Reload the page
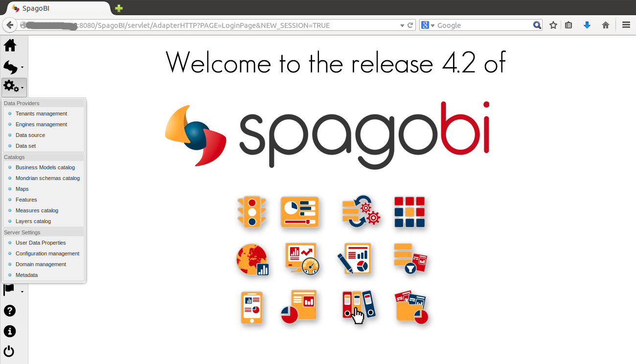This screenshot has height=364, width=636. coord(410,25)
